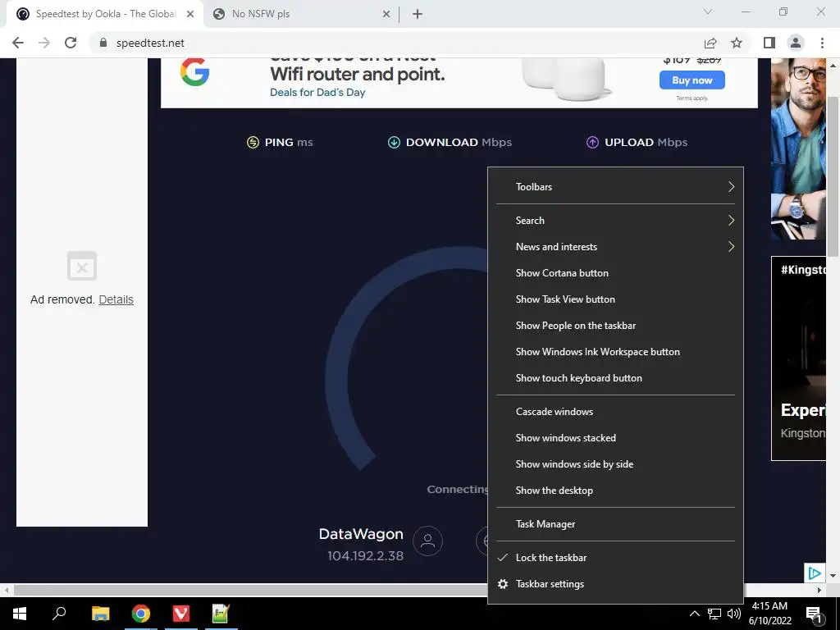Open a new tab with the plus button

(x=418, y=14)
